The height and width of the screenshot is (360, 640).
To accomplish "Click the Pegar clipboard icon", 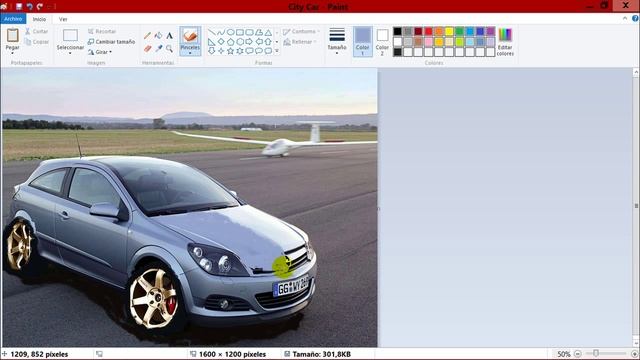I will 13,36.
